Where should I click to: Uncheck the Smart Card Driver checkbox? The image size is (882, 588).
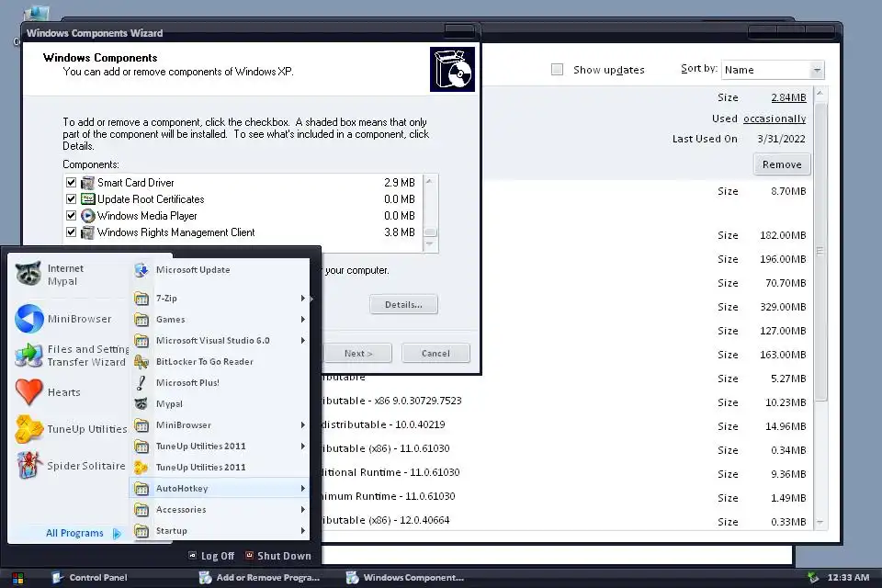[x=71, y=183]
